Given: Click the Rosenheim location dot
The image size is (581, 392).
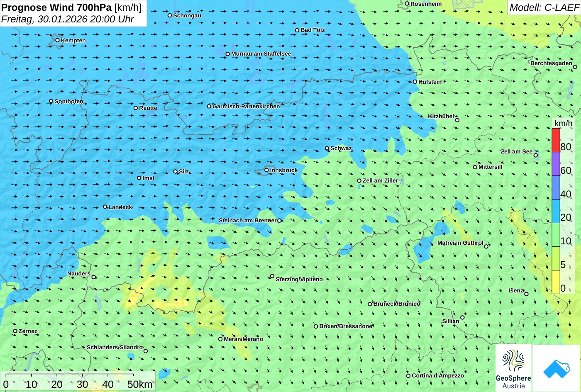Looking at the screenshot, I should pyautogui.click(x=407, y=4).
